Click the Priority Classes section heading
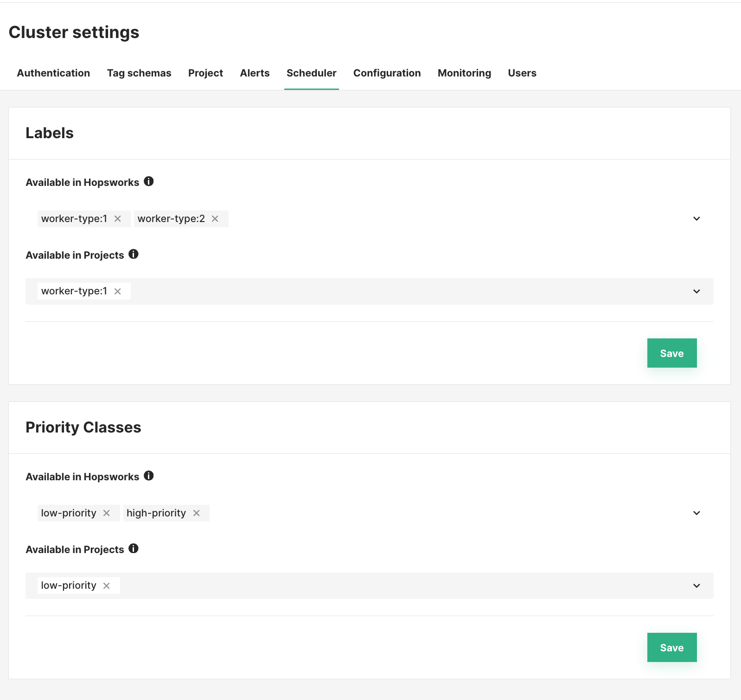The width and height of the screenshot is (741, 700). pyautogui.click(x=83, y=427)
